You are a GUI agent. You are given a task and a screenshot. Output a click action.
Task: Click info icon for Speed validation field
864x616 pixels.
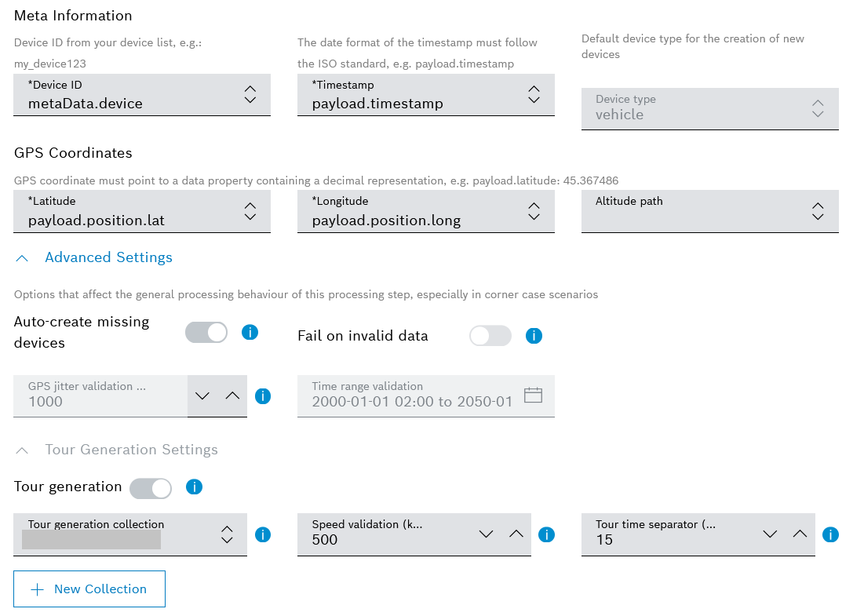pos(547,534)
